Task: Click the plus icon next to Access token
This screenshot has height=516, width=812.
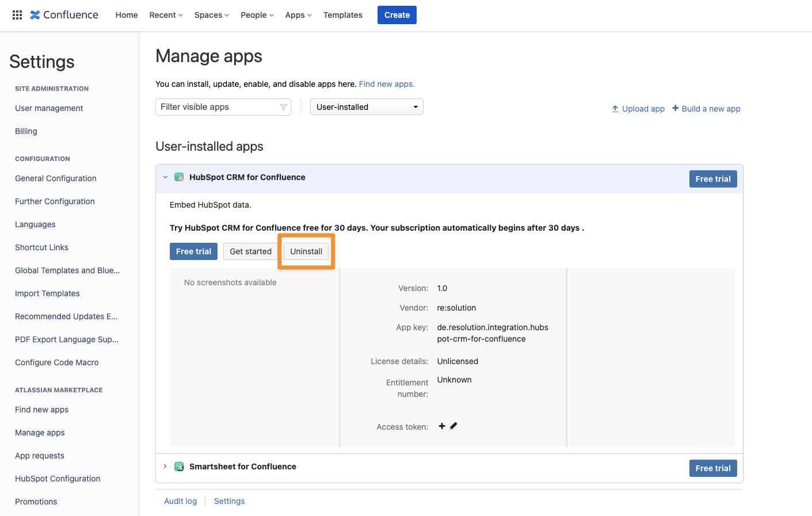Action: 442,426
